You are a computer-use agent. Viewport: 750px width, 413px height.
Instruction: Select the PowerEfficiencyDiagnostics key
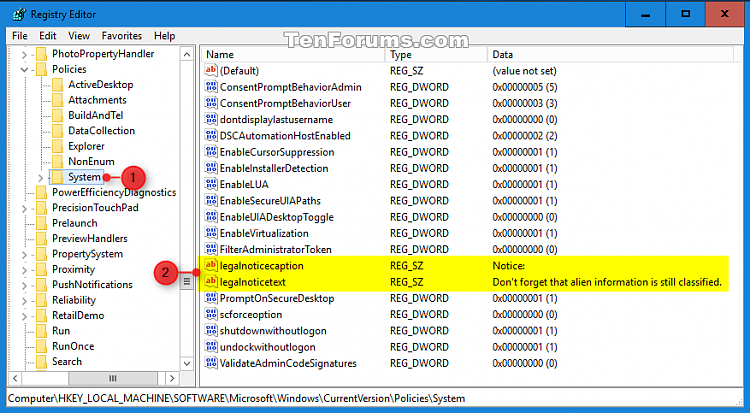click(114, 192)
